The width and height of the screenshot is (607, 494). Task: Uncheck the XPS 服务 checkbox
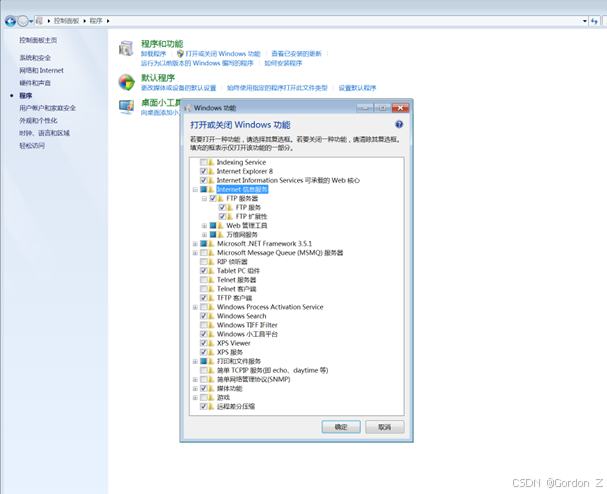204,352
